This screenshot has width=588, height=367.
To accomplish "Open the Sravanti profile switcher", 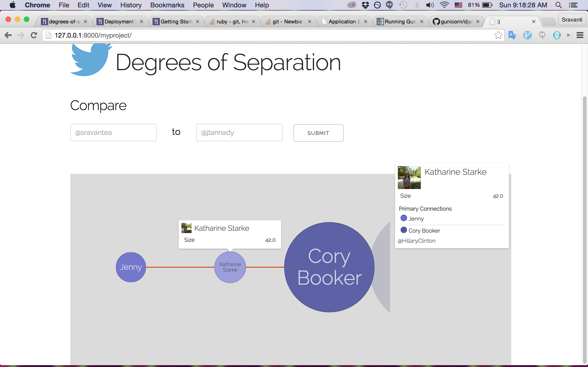I will (572, 20).
